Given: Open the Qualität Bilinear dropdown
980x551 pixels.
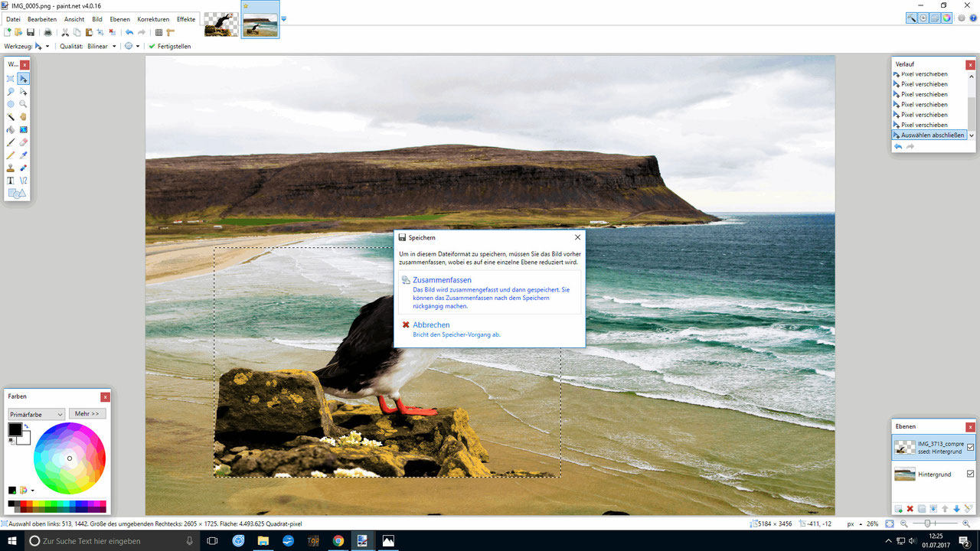Looking at the screenshot, I should pos(100,46).
